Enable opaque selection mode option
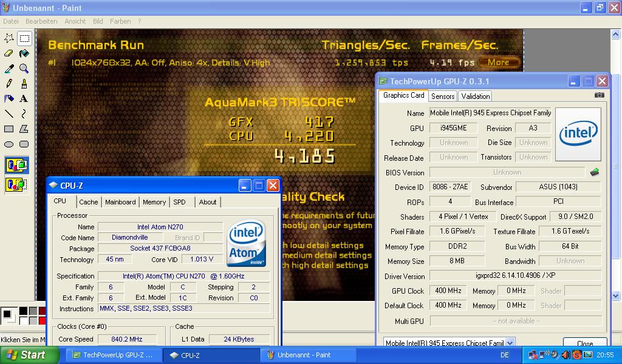Viewport: 622px width, 364px height. click(16, 165)
